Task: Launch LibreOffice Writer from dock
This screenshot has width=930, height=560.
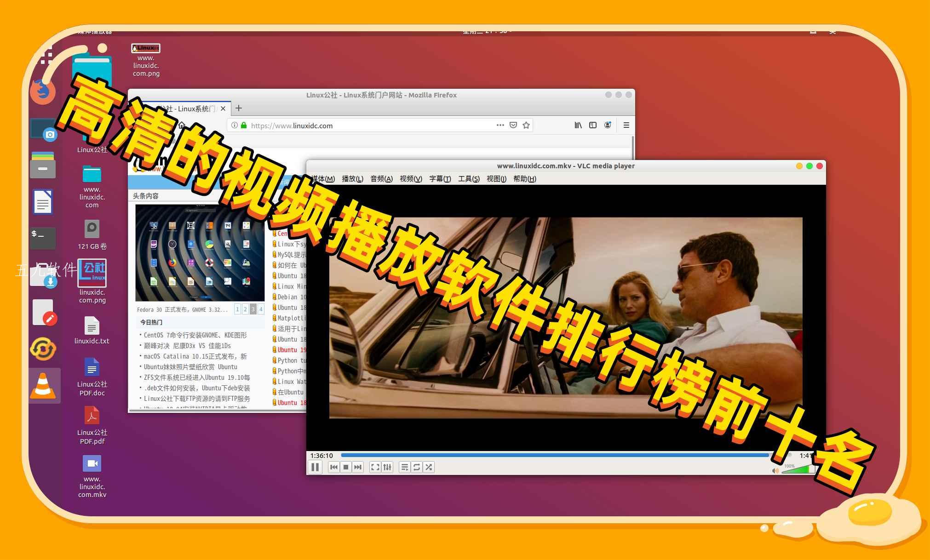Action: [x=43, y=202]
